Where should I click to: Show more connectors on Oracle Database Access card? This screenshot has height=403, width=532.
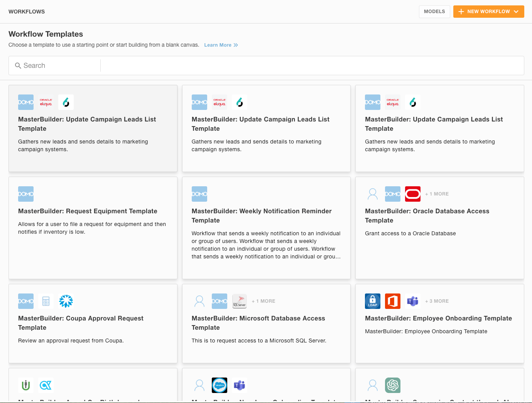tap(437, 194)
